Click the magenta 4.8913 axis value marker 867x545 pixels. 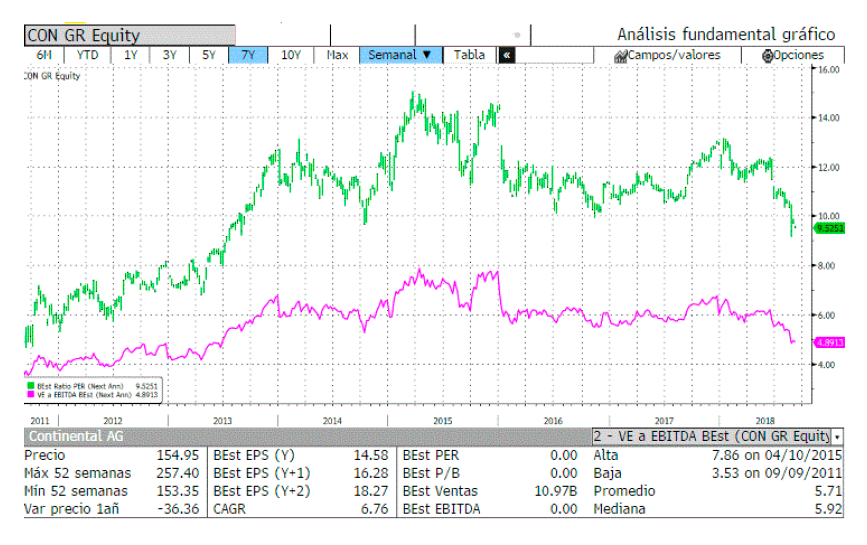[x=829, y=343]
